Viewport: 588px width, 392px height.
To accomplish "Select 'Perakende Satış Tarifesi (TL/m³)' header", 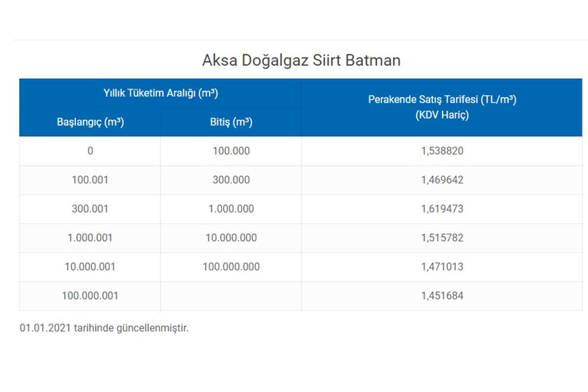I will point(442,107).
